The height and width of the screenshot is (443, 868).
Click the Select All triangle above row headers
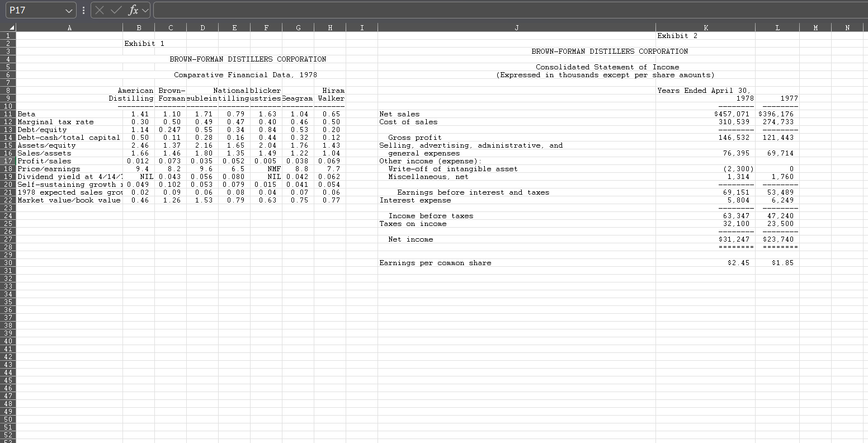click(11, 27)
